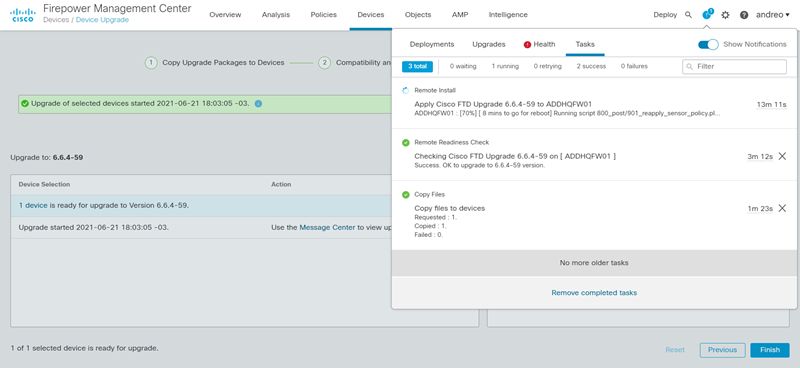Open the notifications bell icon
Viewport: 800px width, 368px height.
[707, 15]
